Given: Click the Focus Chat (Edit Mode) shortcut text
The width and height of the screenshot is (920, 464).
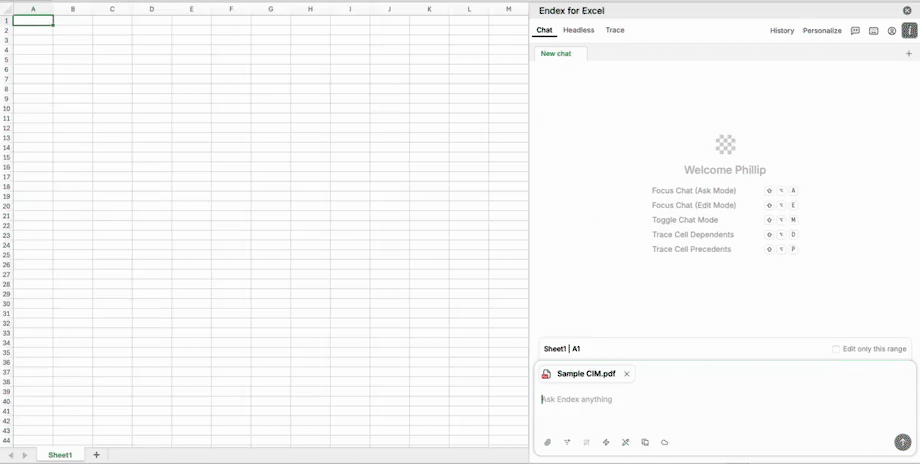Looking at the screenshot, I should [x=694, y=205].
